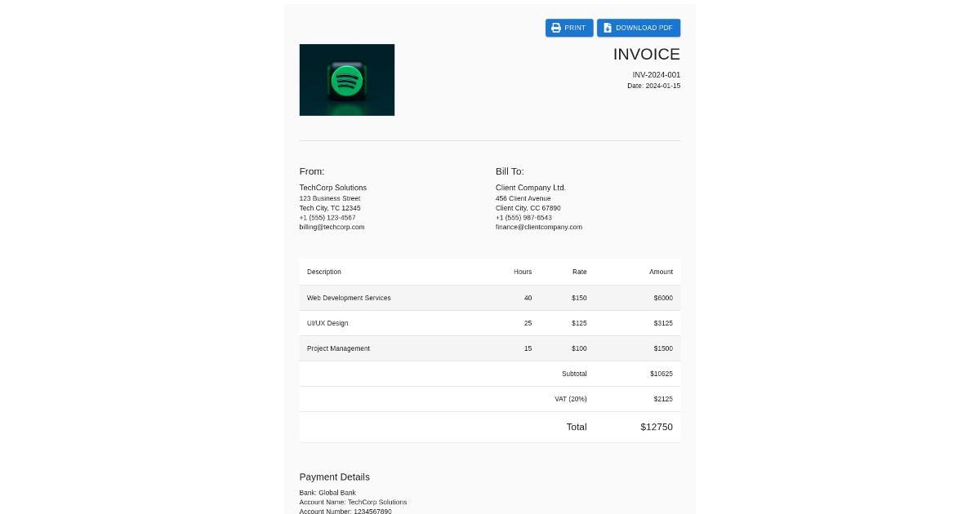This screenshot has width=980, height=514.
Task: Click the Rate column header
Action: coord(579,272)
